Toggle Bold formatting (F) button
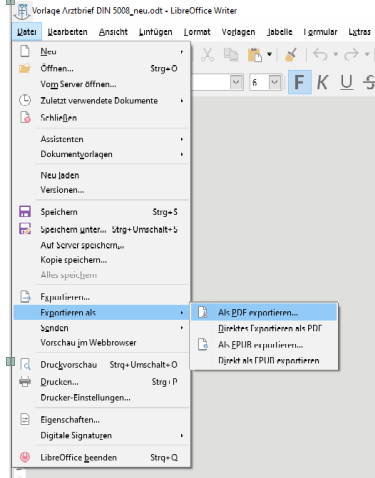 click(300, 82)
